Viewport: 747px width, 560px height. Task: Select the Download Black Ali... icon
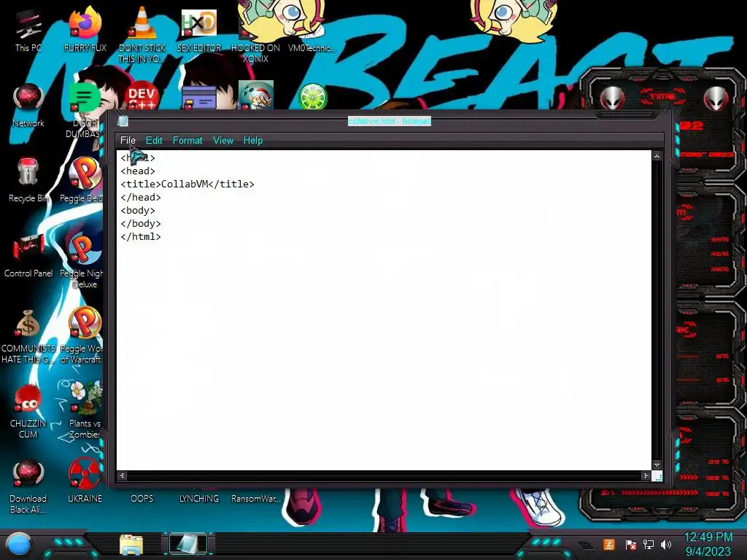(28, 486)
